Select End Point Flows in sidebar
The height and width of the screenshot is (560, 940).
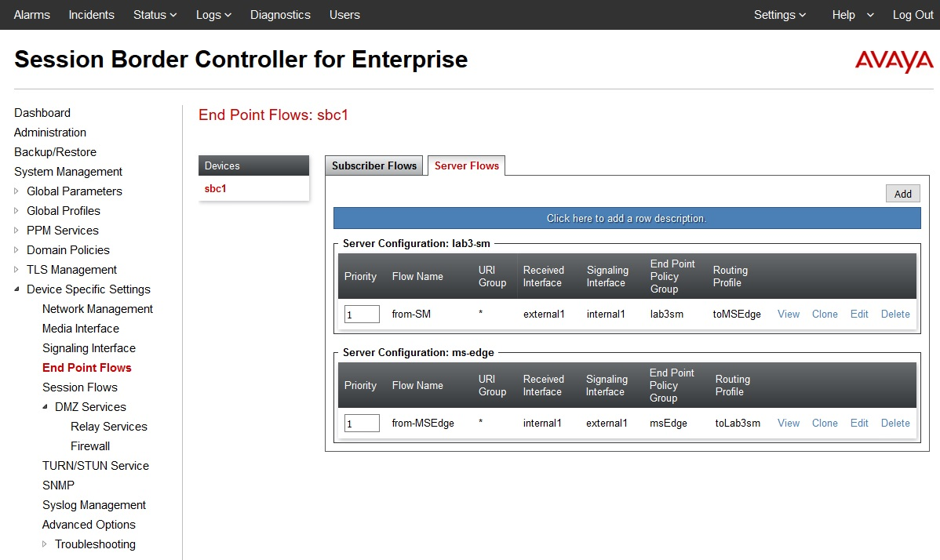tap(86, 368)
